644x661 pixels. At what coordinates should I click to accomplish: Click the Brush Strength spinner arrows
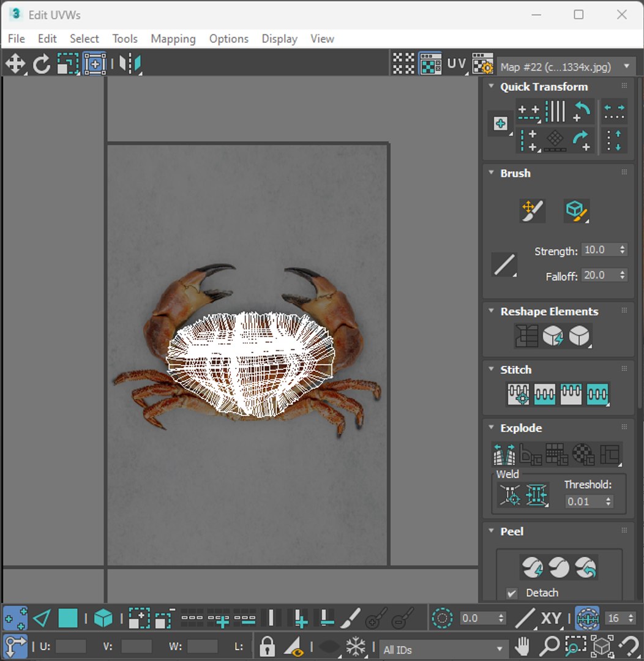[623, 250]
